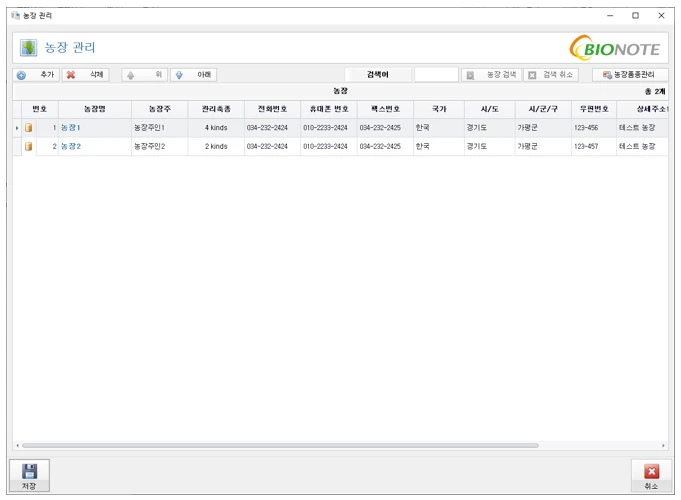
Task: Sort by 휴대폰 번호 column header
Action: (x=329, y=109)
